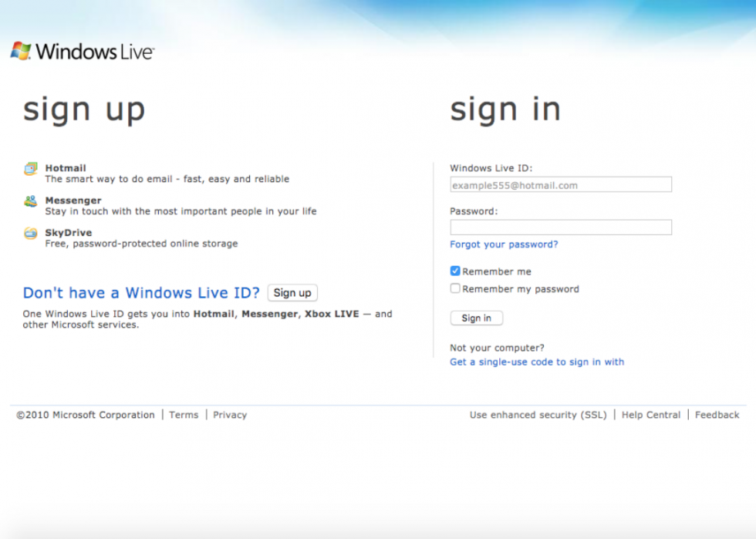Viewport: 756px width, 539px height.
Task: Click 'Stay in touch with the most important people' text
Action: point(181,211)
